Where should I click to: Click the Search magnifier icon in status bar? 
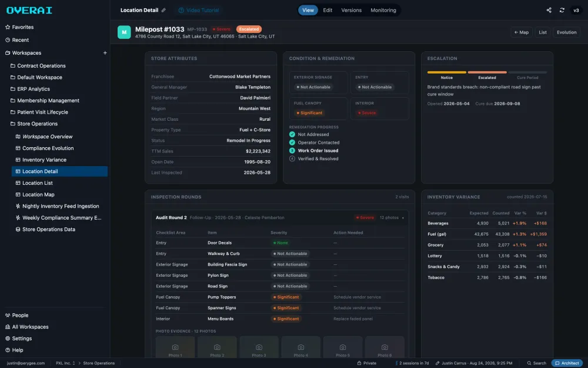[x=529, y=363]
